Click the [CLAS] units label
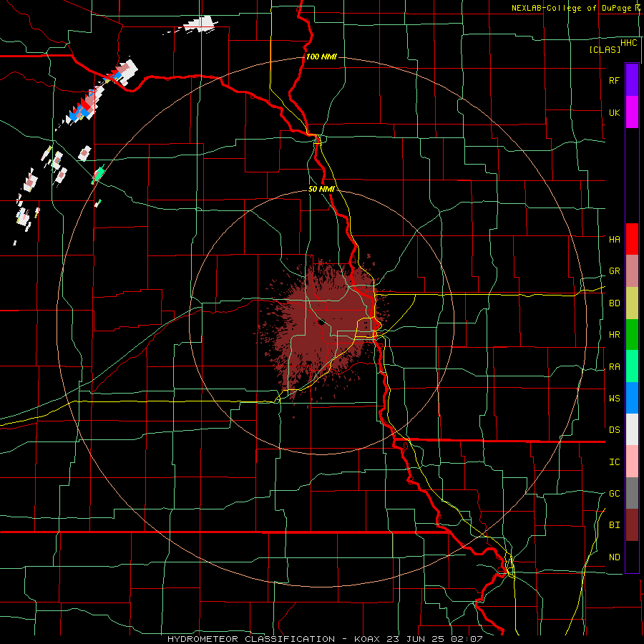 (605, 49)
